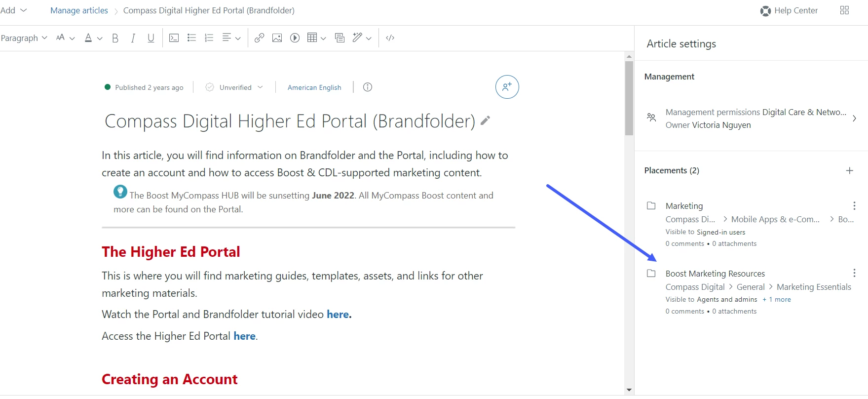Insert a hyperlink
The image size is (868, 399).
(x=259, y=38)
